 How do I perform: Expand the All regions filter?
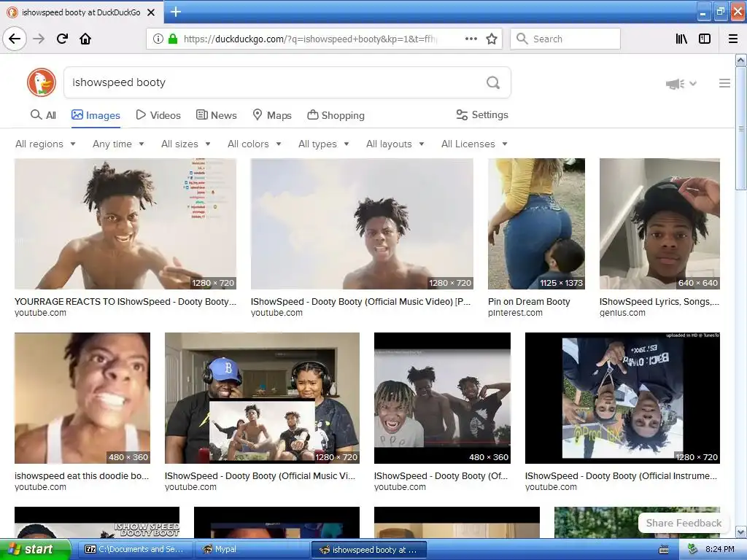[x=45, y=144]
